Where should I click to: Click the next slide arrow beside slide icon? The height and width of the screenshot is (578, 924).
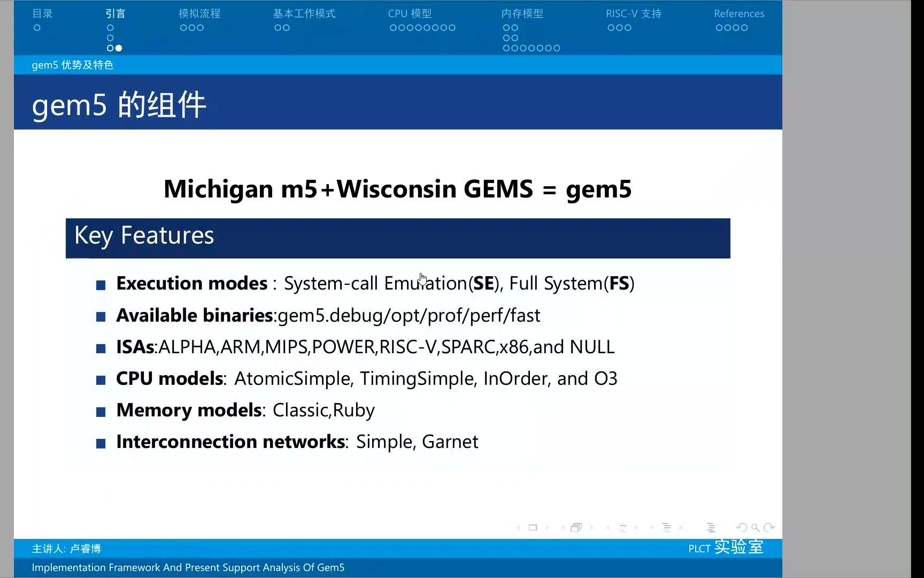tap(547, 528)
